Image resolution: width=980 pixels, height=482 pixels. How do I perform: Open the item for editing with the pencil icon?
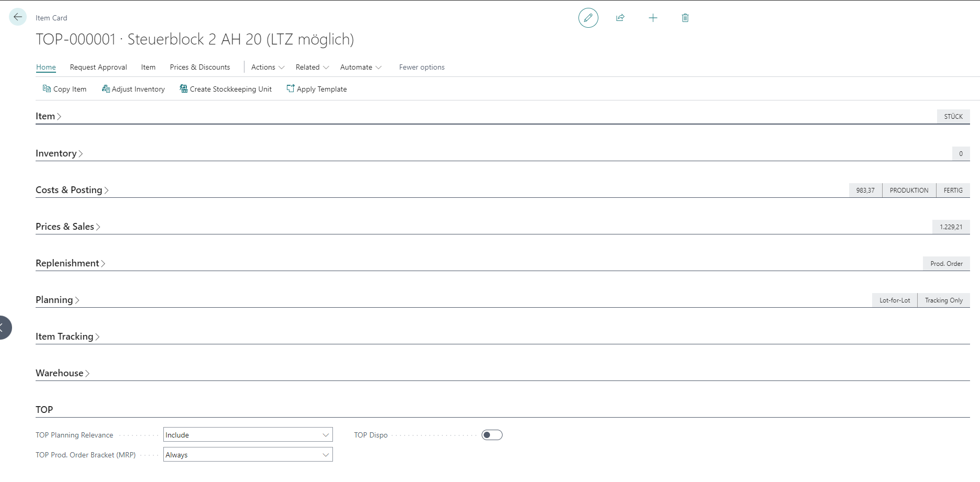588,17
